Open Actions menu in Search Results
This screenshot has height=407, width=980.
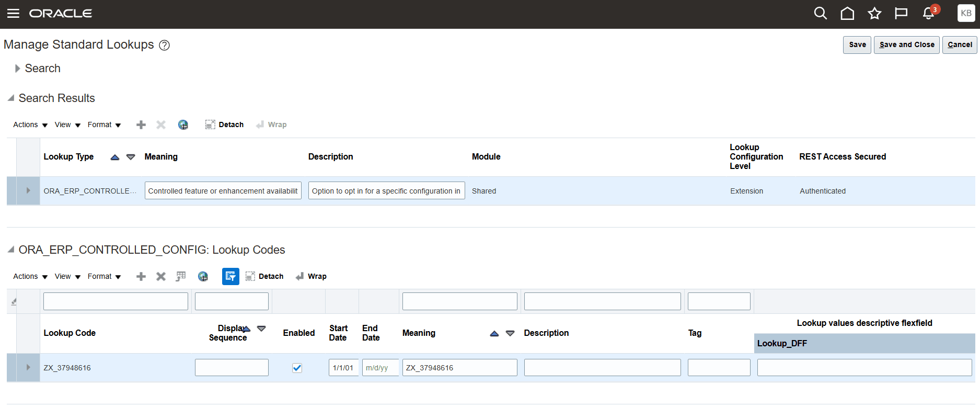tap(30, 125)
